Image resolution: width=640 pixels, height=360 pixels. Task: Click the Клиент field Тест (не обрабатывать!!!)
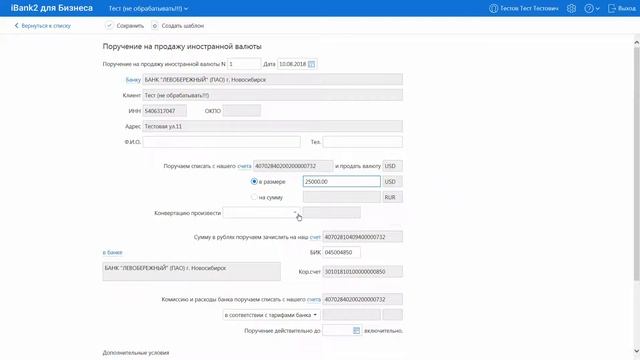point(273,95)
